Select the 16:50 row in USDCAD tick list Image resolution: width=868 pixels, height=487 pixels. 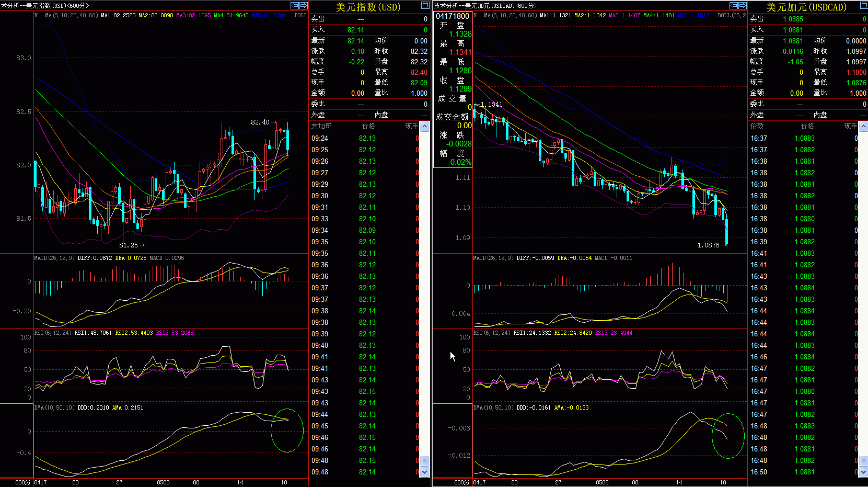[804, 472]
